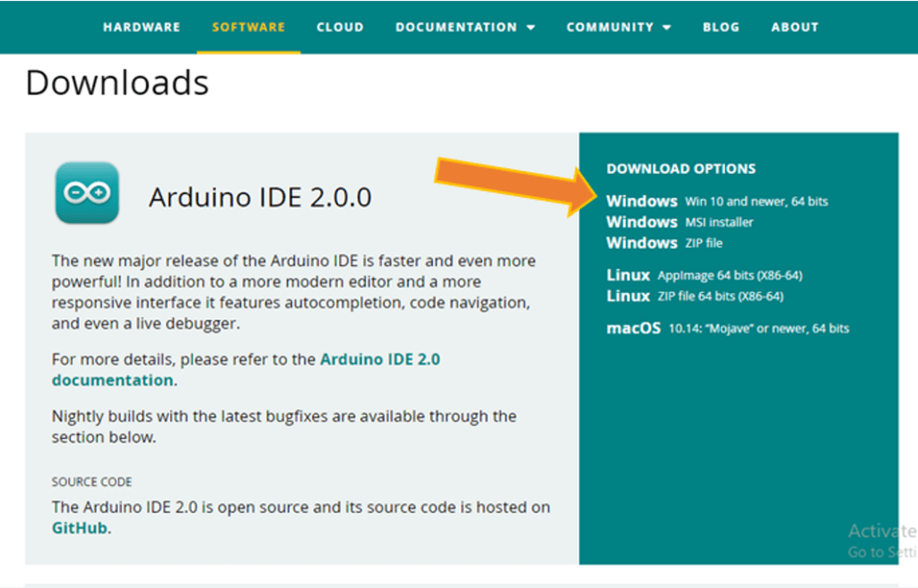Viewport: 918px width, 588px height.
Task: Download Windows Win 10 64-bit installer
Action: [x=717, y=201]
